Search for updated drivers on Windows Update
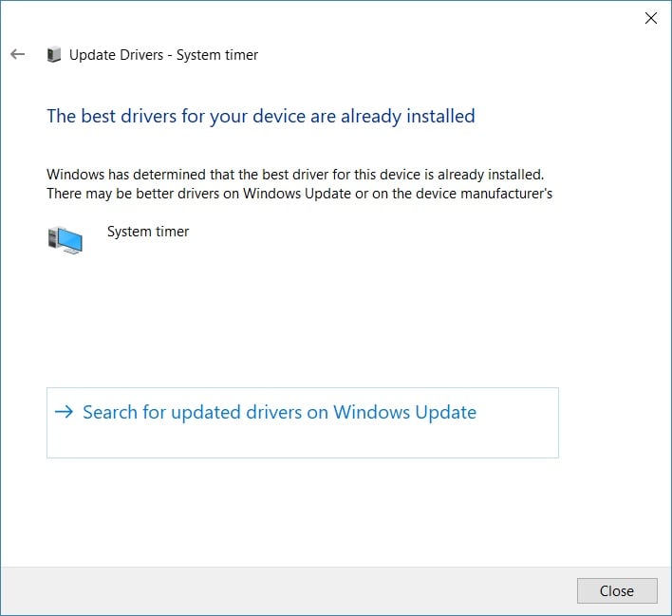 [x=302, y=422]
